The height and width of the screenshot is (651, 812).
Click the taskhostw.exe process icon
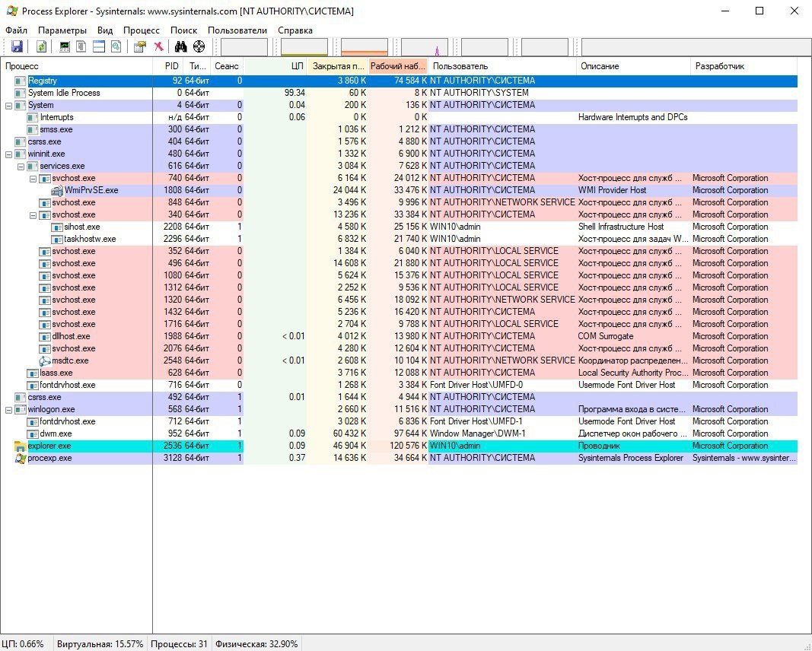tap(57, 239)
